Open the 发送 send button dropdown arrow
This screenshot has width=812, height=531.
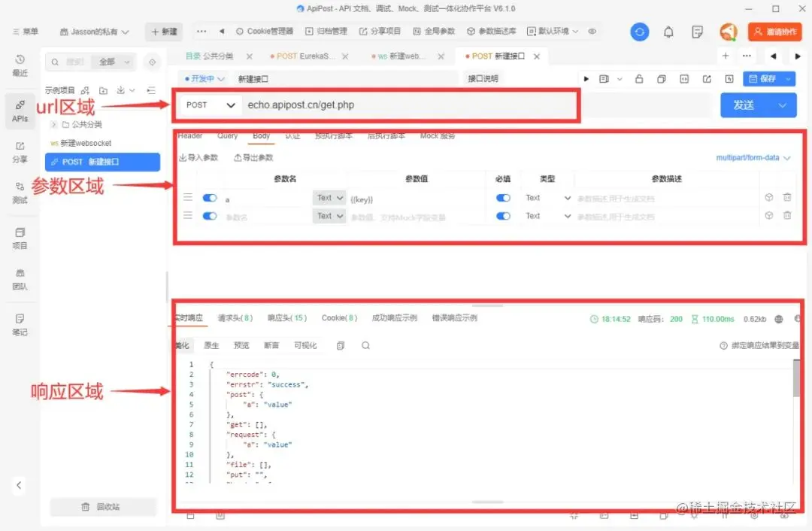click(x=783, y=105)
